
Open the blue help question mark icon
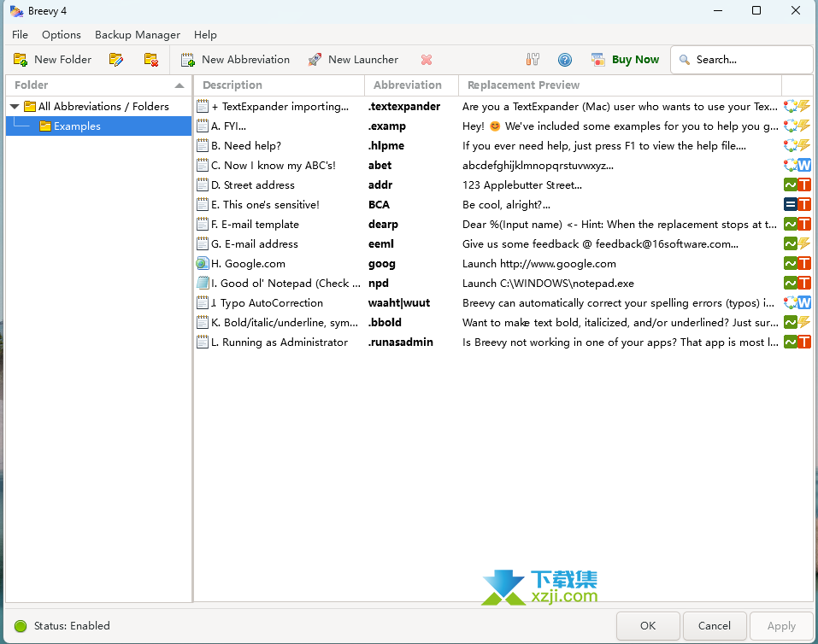[x=564, y=60]
